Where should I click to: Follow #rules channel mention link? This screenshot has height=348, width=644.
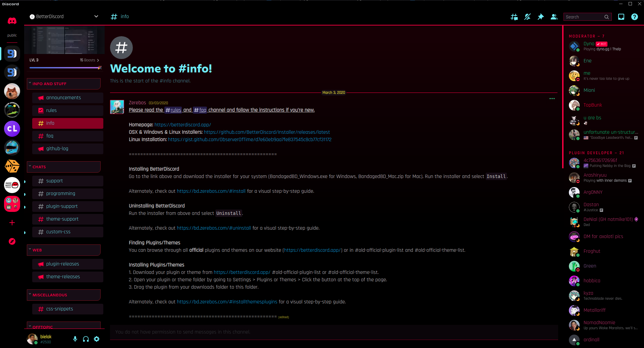point(173,110)
